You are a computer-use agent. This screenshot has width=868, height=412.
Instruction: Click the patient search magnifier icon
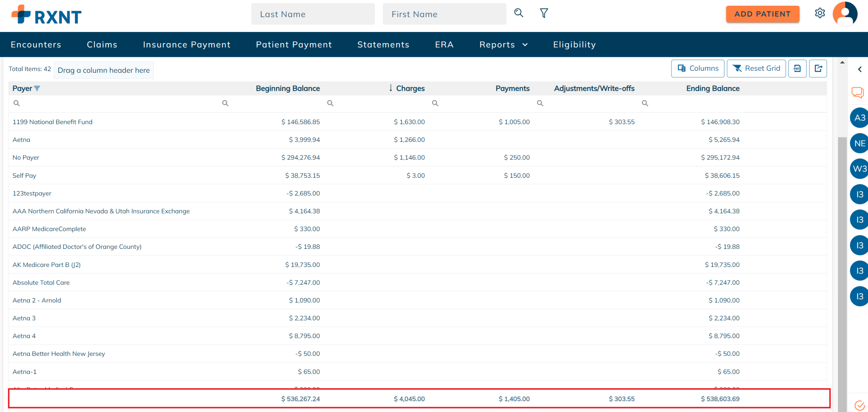click(518, 13)
